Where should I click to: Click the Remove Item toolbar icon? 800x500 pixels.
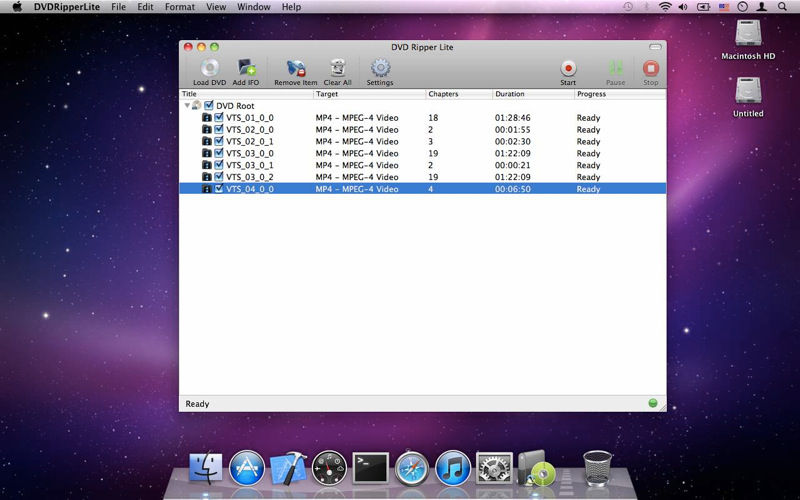tap(296, 68)
